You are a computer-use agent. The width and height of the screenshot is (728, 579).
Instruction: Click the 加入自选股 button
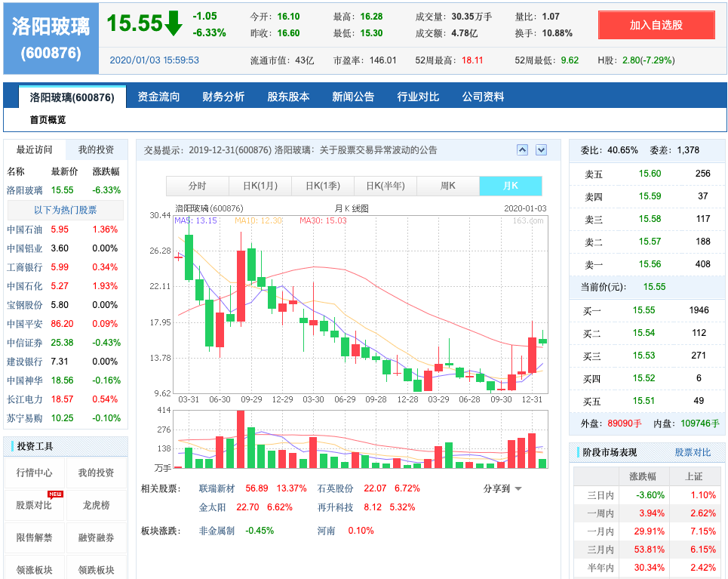(656, 25)
